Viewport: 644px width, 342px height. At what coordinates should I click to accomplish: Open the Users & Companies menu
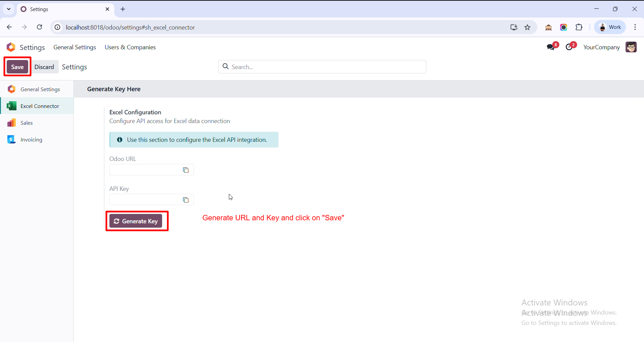(130, 47)
